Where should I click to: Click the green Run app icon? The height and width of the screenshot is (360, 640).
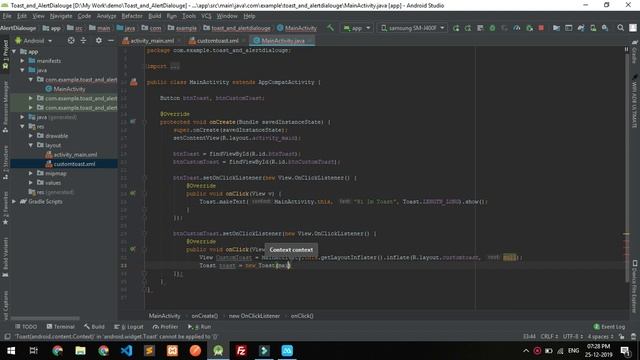coord(456,28)
